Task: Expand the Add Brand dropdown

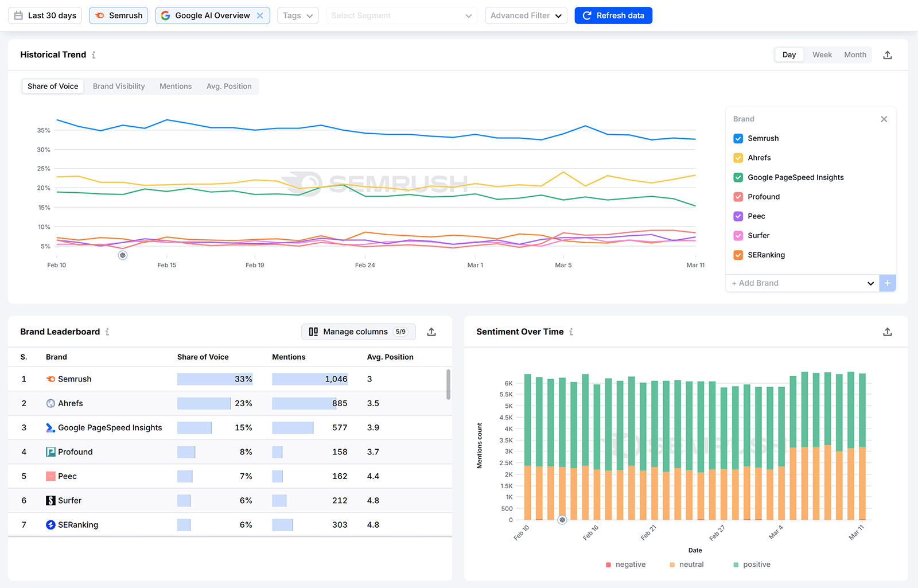Action: point(871,283)
